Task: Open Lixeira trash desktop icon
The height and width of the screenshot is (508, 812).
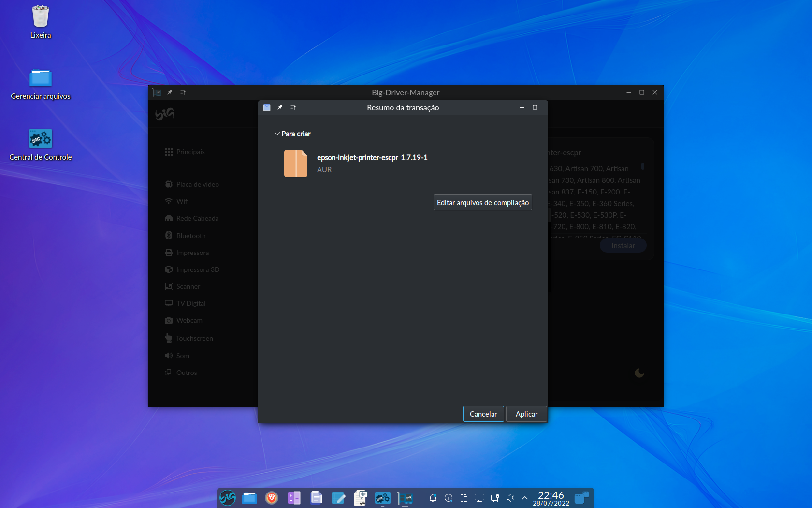Action: (x=41, y=22)
